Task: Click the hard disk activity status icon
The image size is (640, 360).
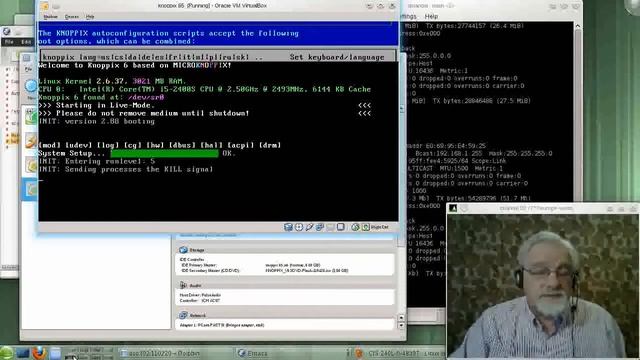Action: coord(288,227)
